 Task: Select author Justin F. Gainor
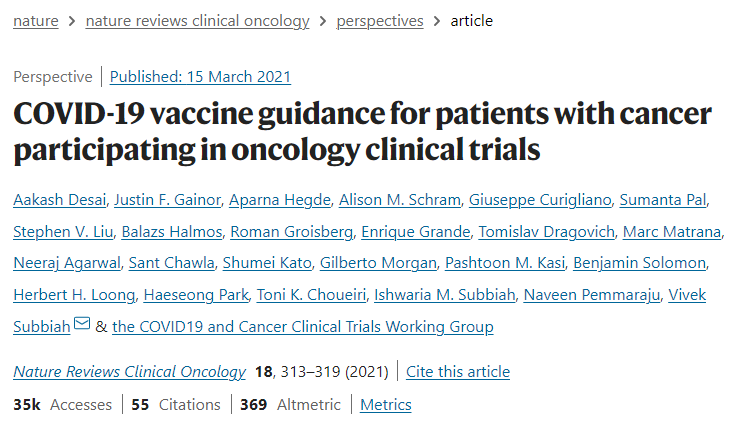pyautogui.click(x=167, y=200)
